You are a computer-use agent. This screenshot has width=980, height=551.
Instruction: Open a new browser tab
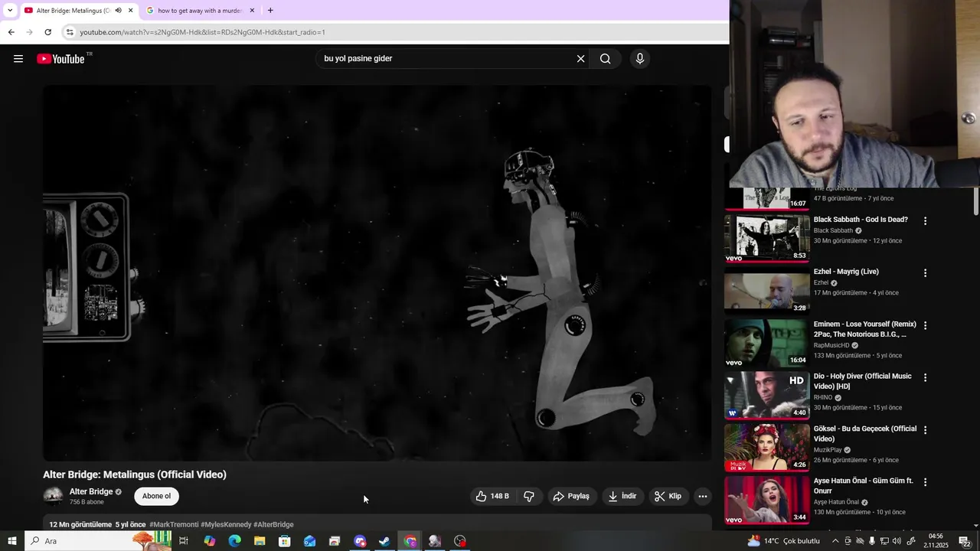pos(270,11)
